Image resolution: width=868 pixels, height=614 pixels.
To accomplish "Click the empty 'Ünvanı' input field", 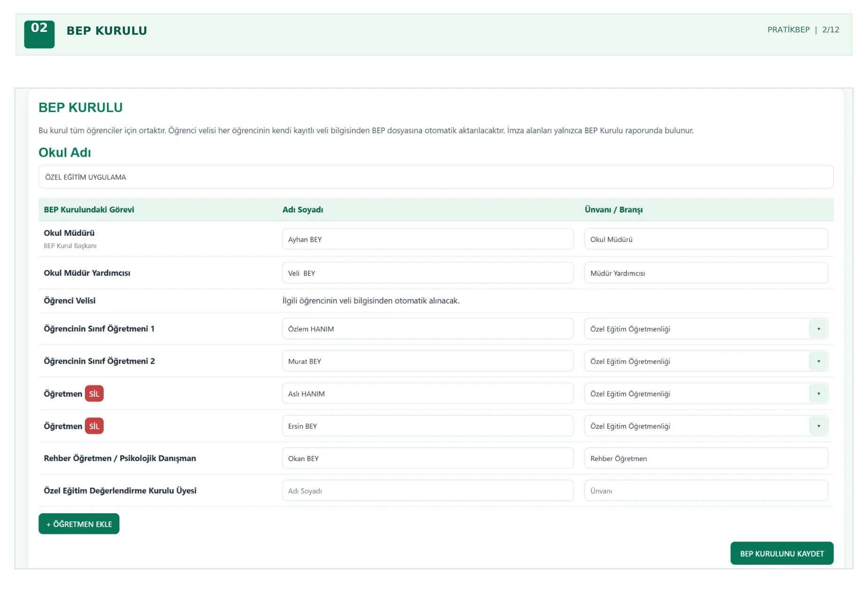I will point(706,491).
